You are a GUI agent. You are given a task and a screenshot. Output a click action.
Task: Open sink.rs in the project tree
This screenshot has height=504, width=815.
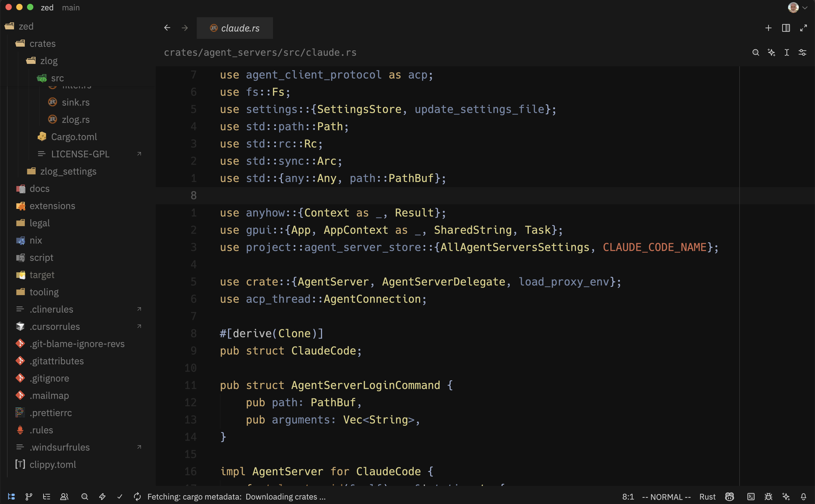78,102
